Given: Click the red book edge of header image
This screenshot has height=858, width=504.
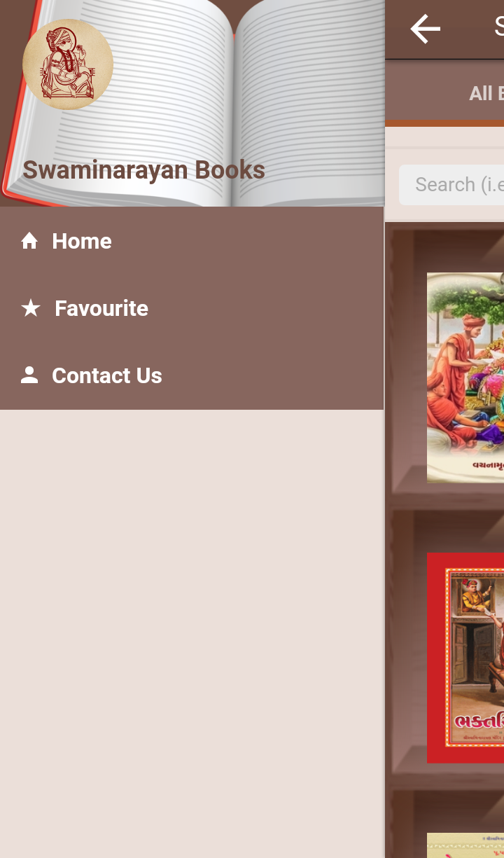Looking at the screenshot, I should click(10, 175).
